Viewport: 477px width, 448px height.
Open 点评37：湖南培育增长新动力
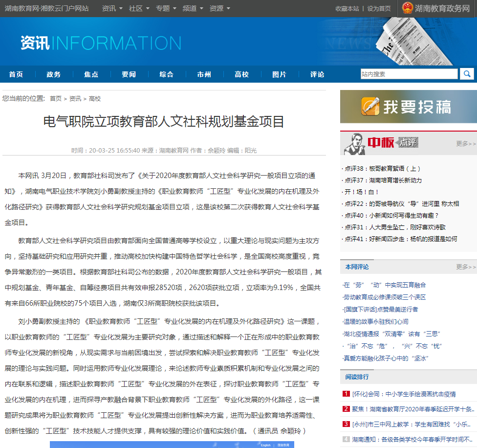pos(383,180)
